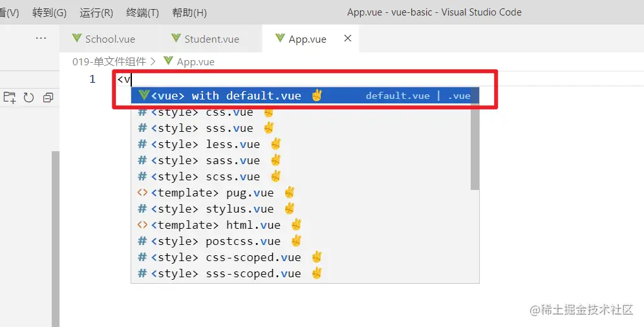The width and height of the screenshot is (644, 327).
Task: Pick the <style> sss.vue suggestion
Action: click(301, 128)
